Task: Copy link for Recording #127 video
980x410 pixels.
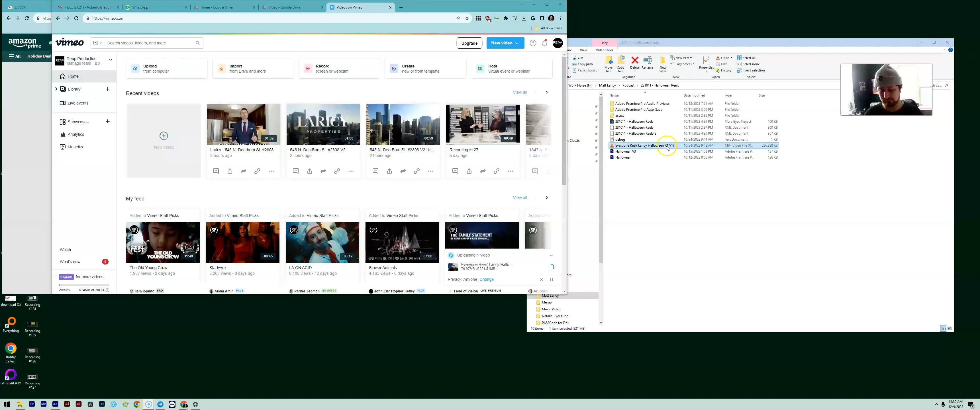Action: 497,171
